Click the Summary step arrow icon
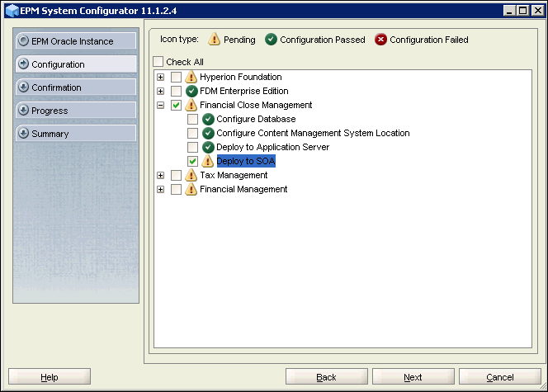Screen dimensions: 548x392 coord(23,134)
